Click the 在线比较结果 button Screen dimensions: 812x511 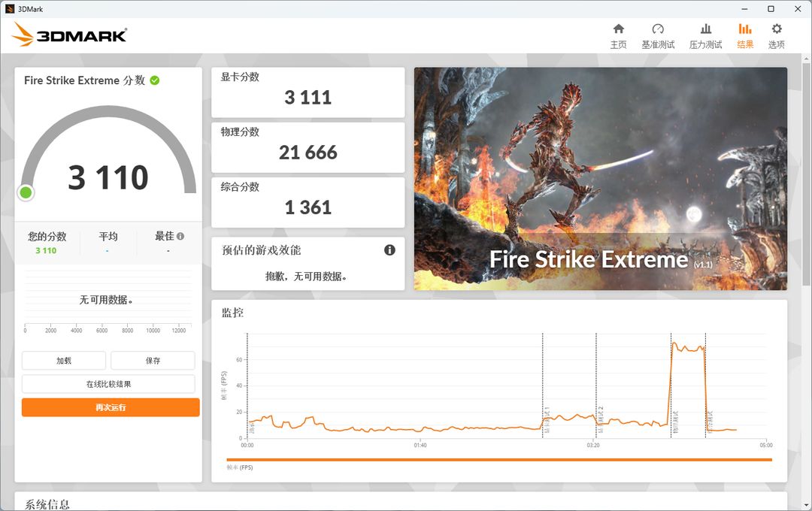(108, 384)
